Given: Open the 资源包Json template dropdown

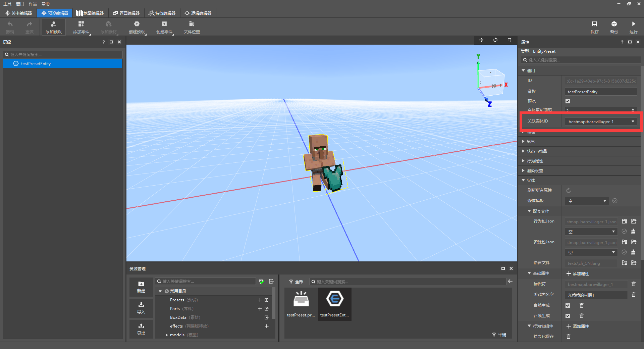Looking at the screenshot, I should [x=591, y=252].
